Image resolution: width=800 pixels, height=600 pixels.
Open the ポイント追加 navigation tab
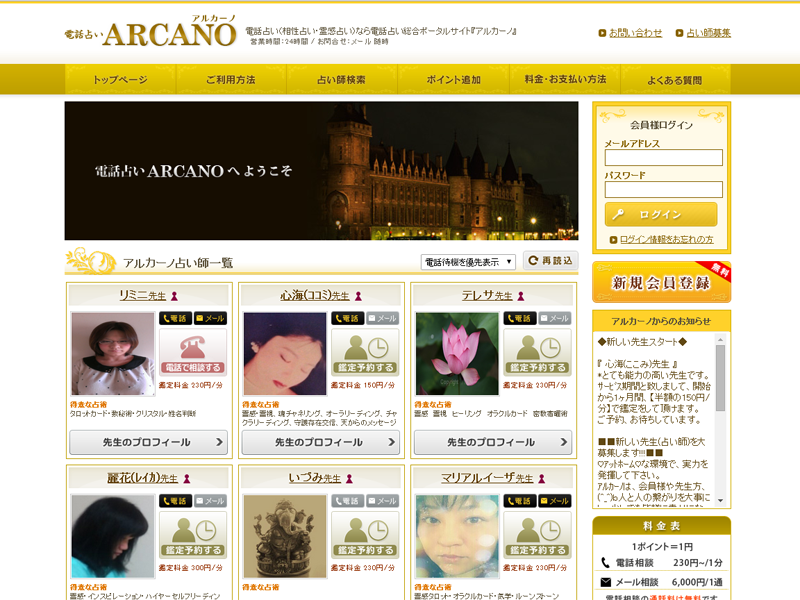coord(454,80)
